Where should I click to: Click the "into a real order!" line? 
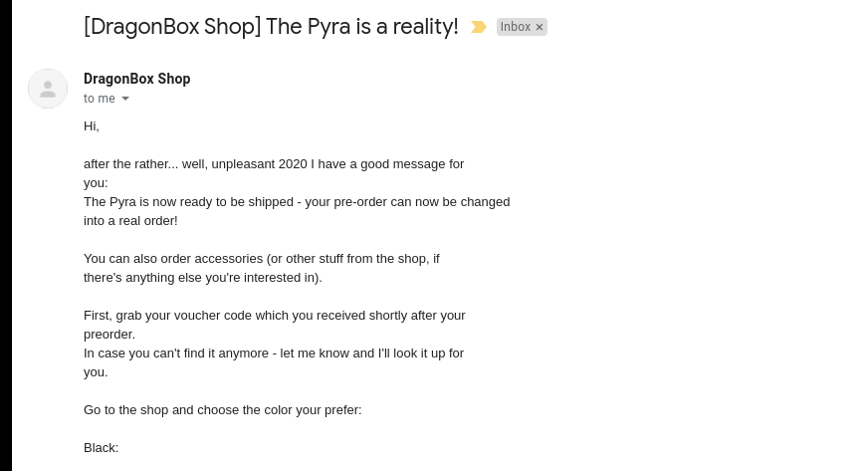130,221
